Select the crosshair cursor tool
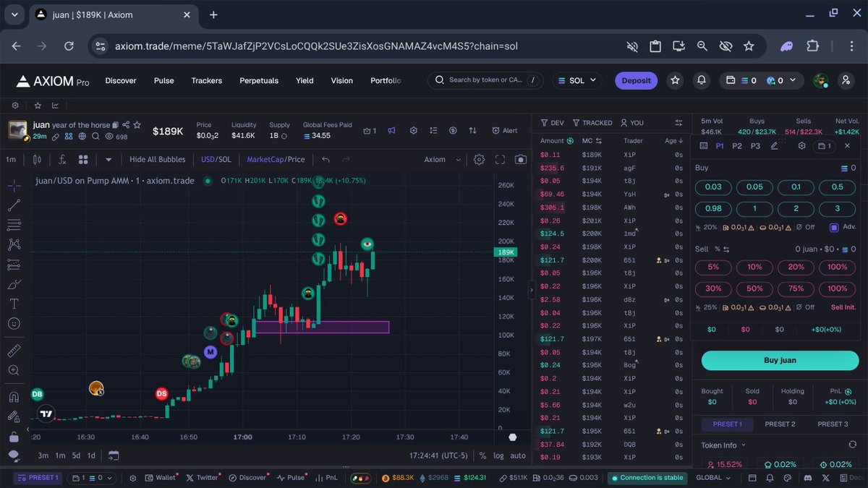Screen dimensions: 868x488 [x=14, y=186]
